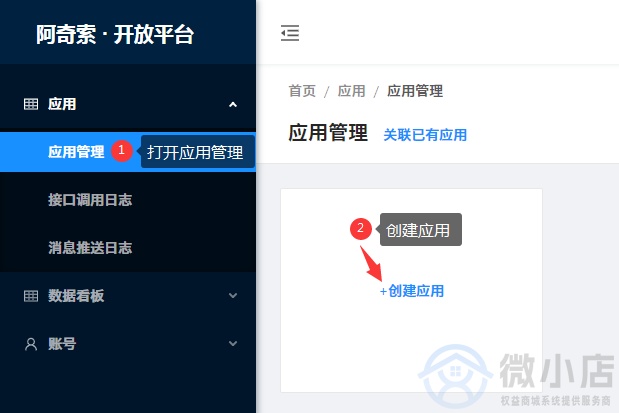Click the red arrow pointing to 创建应用
Screen dimensions: 619x413
point(371,263)
